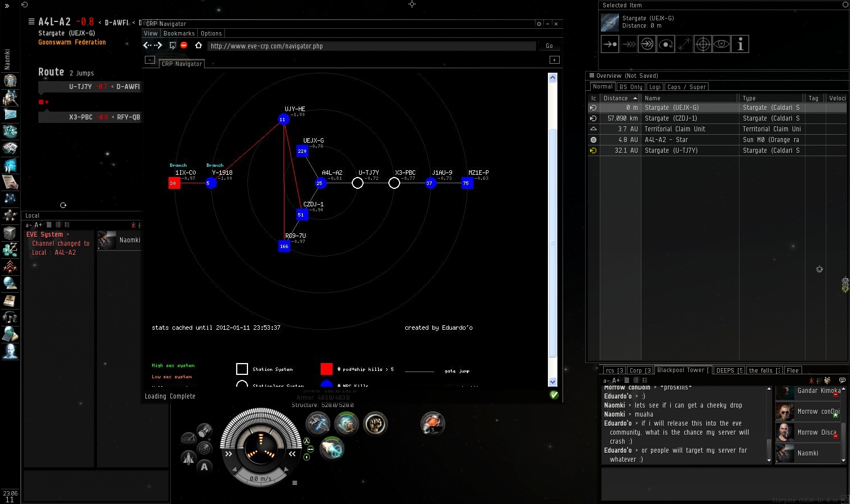
Task: Click the RG9-7U system node on map
Action: pyautogui.click(x=284, y=246)
